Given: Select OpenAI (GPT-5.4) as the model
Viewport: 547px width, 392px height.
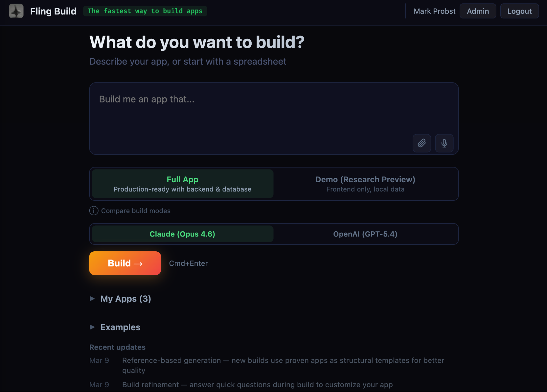Looking at the screenshot, I should [365, 234].
